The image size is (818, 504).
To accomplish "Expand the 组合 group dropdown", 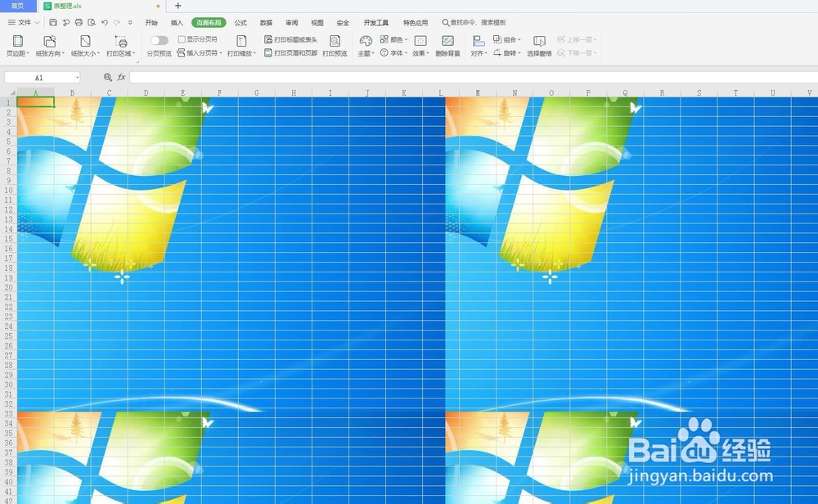I will tap(519, 39).
